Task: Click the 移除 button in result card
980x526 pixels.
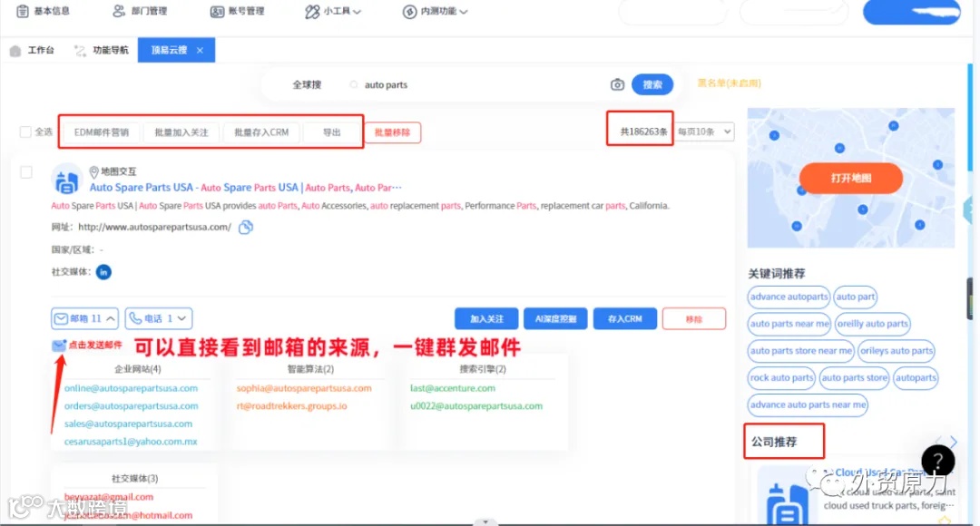Action: pos(694,318)
